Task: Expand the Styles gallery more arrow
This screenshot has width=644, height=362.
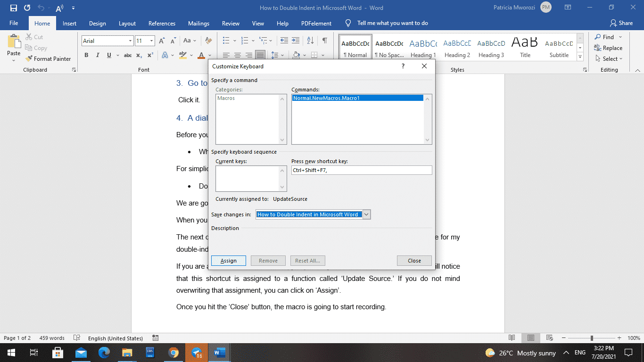Action: pos(580,57)
